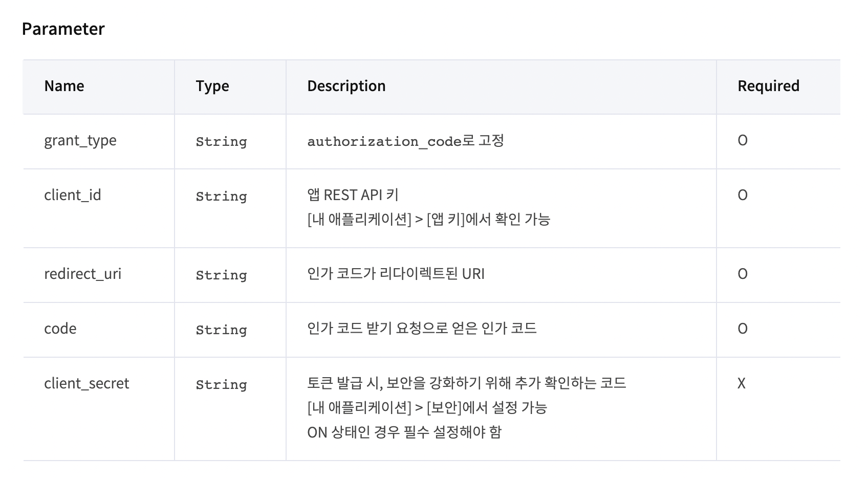The height and width of the screenshot is (479, 868).
Task: Click the X required mark for client_secret
Action: 742,383
